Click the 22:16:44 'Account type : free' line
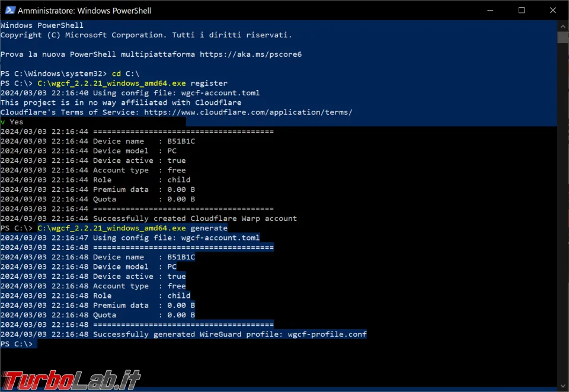Image resolution: width=569 pixels, height=392 pixels. pyautogui.click(x=93, y=170)
